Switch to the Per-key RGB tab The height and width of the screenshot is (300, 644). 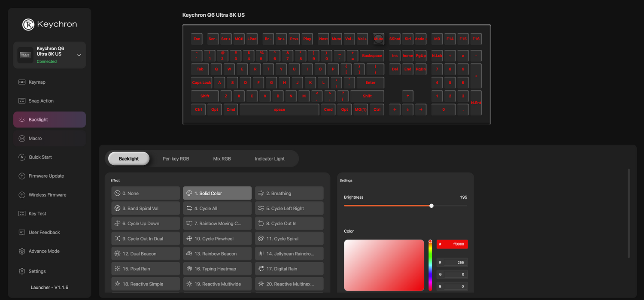point(176,159)
